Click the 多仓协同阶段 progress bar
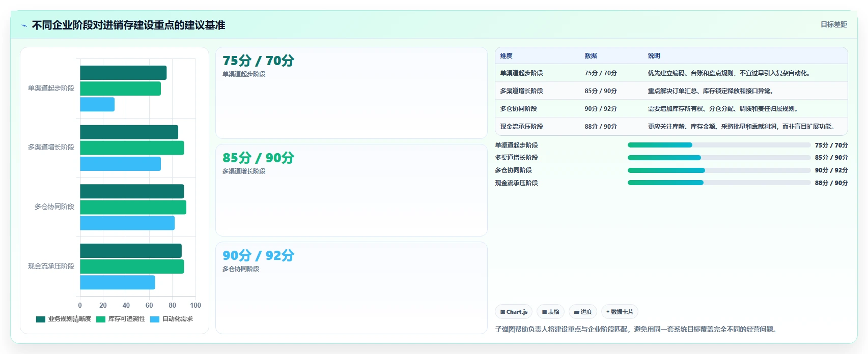 tap(719, 170)
